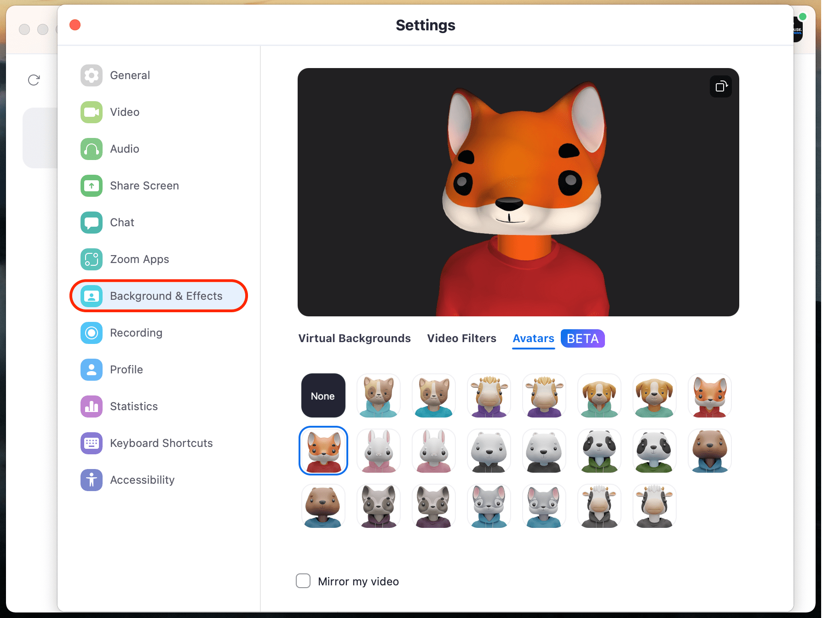Screen dimensions: 840x618
Task: Select the Avatars tab
Action: coord(534,338)
